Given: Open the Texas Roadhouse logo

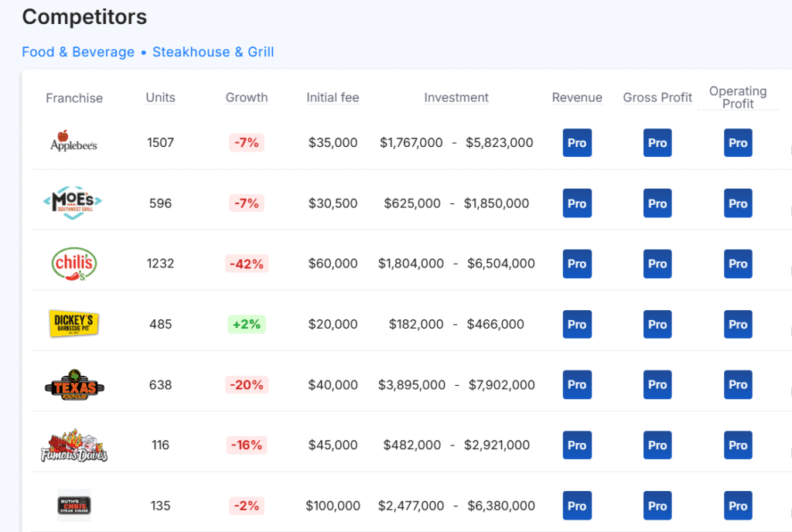Looking at the screenshot, I should coord(74,384).
